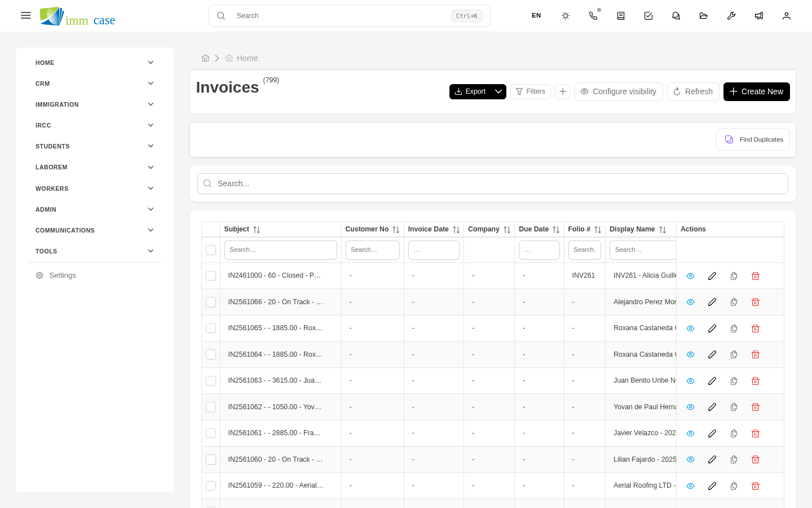Focus the Display Name column search filter
This screenshot has height=508, width=812.
click(643, 250)
